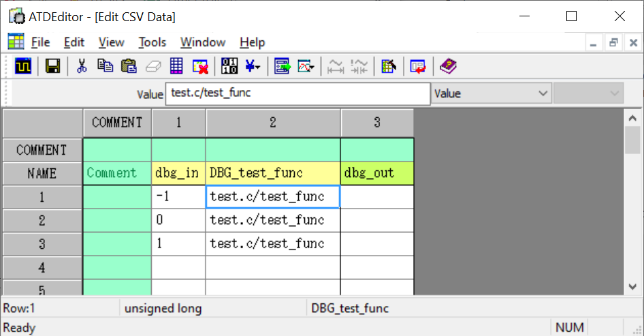644x336 pixels.
Task: Click the binary 0110 display format icon
Action: (x=229, y=66)
